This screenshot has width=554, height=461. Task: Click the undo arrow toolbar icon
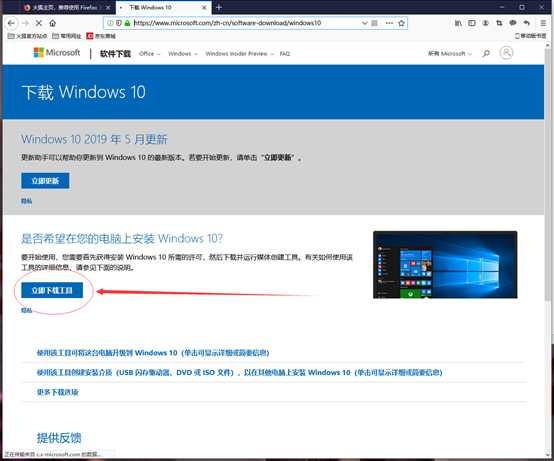[527, 23]
